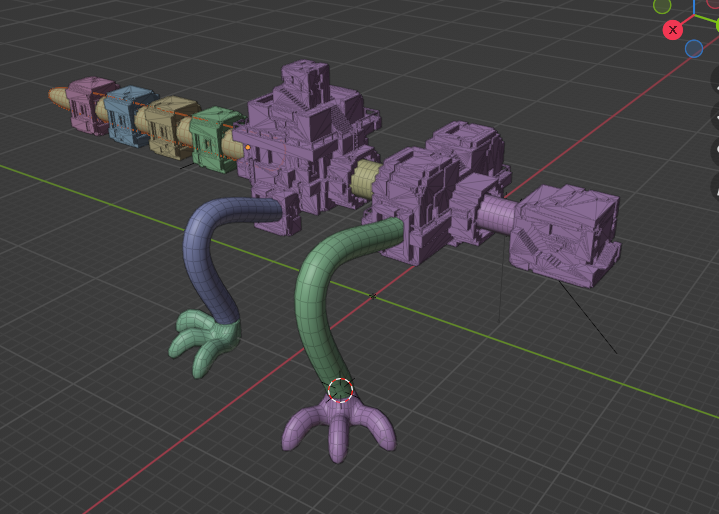
Task: Select the small pink block on the tail
Action: tap(88, 103)
